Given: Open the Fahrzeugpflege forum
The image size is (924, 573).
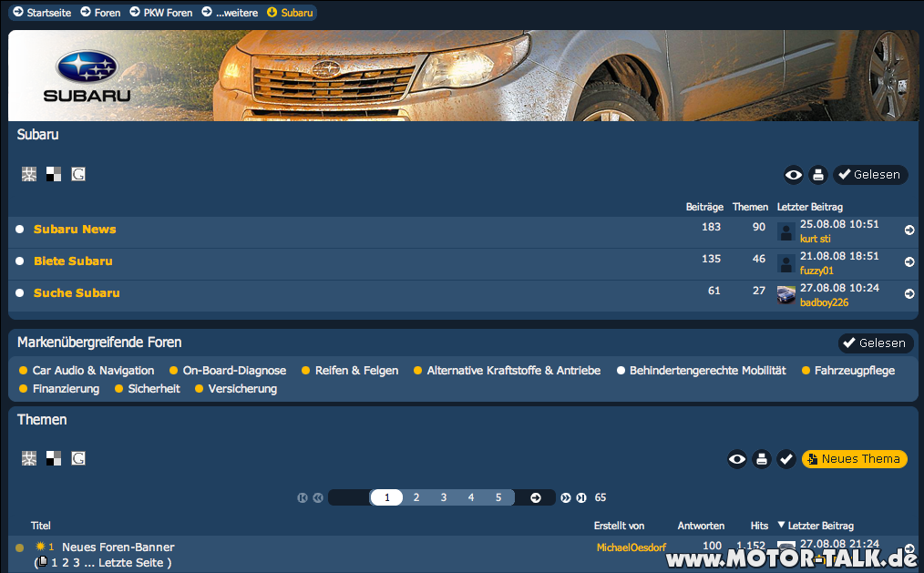Looking at the screenshot, I should [855, 371].
